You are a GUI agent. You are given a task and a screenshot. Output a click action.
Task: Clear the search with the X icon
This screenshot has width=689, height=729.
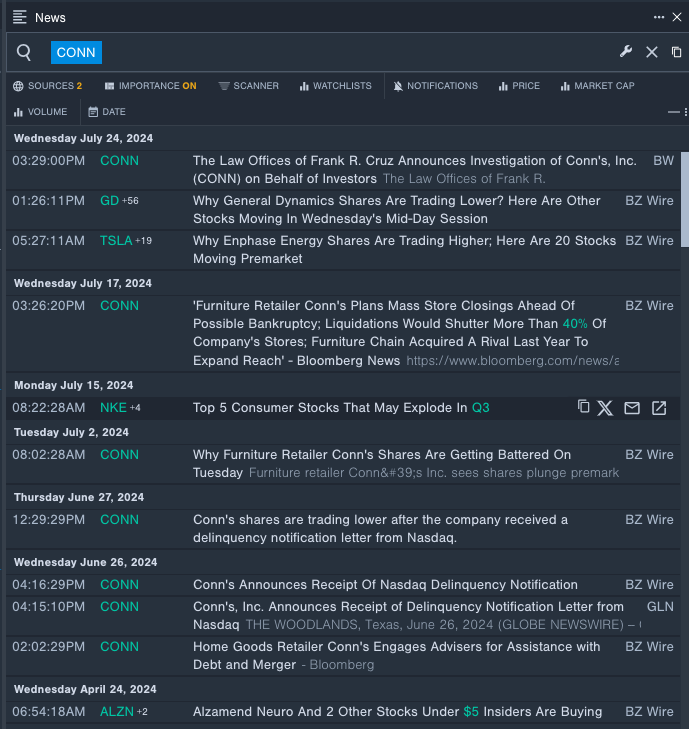pos(652,52)
